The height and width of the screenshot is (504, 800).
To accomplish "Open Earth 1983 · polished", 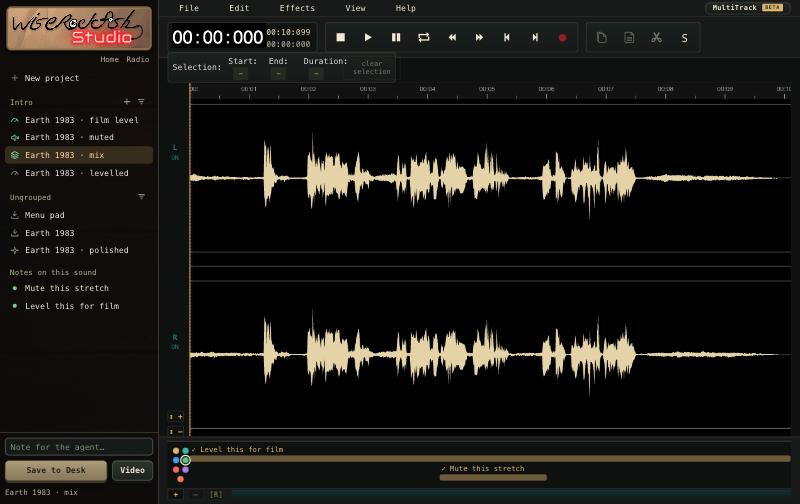I will tap(79, 250).
